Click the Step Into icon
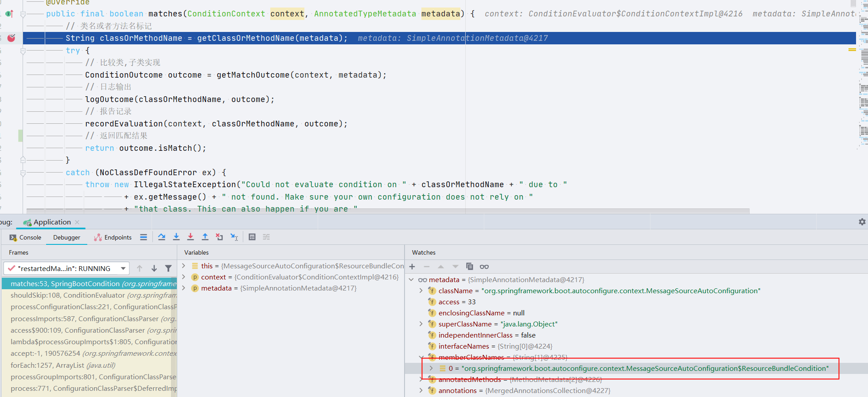The image size is (868, 397). coord(176,237)
